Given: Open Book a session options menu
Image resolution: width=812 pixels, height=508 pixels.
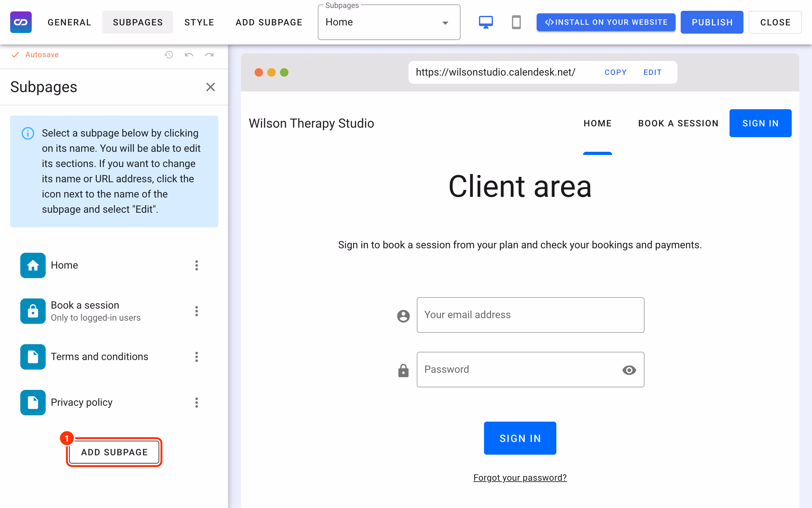Looking at the screenshot, I should 197,311.
